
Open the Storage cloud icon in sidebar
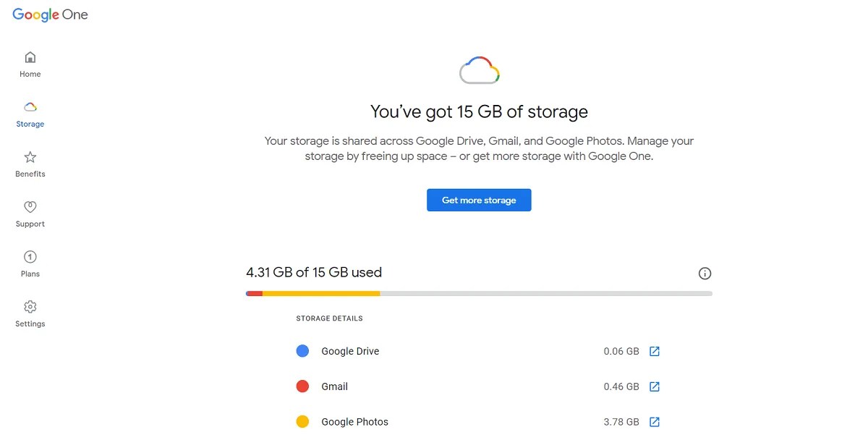(30, 107)
